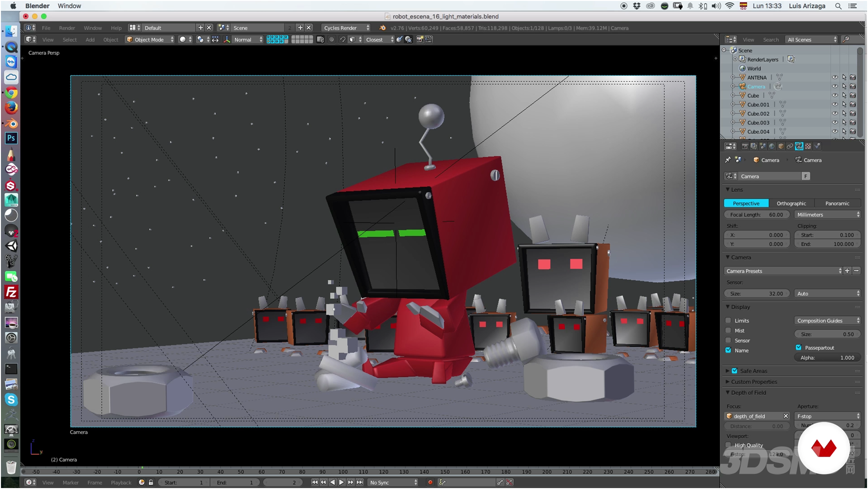The image size is (868, 489).
Task: Open the Render Layers properties tab icon
Action: click(x=753, y=146)
